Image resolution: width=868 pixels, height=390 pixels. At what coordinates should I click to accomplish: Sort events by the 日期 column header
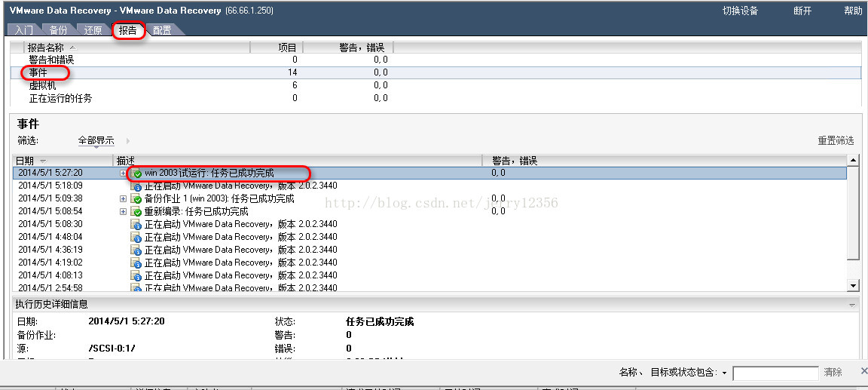click(x=63, y=161)
